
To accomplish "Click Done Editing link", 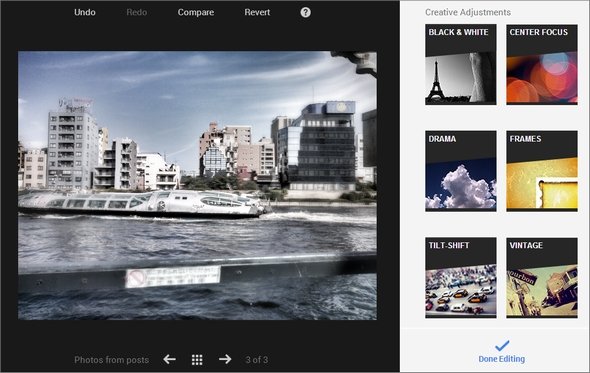I will tap(502, 359).
